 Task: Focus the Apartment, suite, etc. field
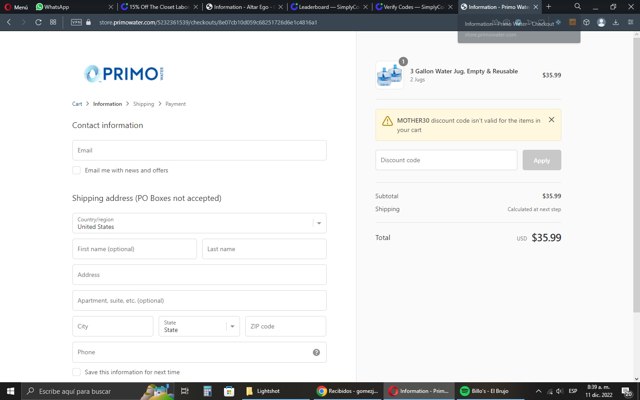[199, 300]
